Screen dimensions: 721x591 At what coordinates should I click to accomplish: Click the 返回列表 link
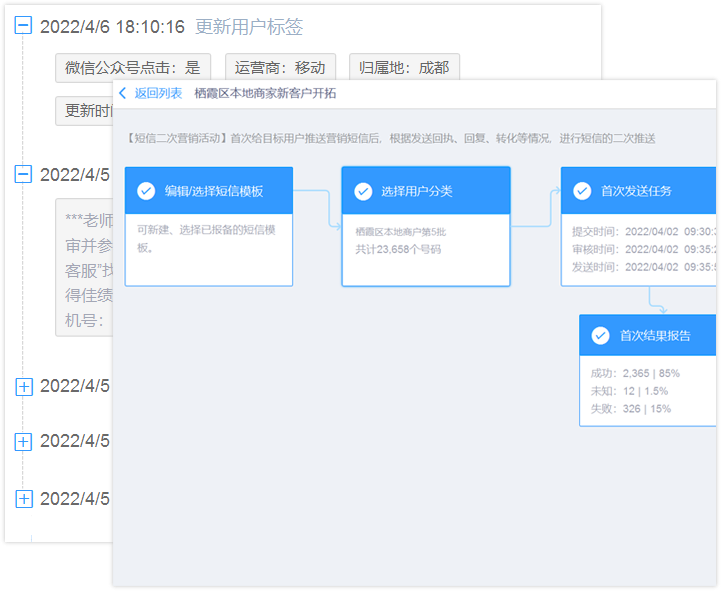[x=158, y=93]
